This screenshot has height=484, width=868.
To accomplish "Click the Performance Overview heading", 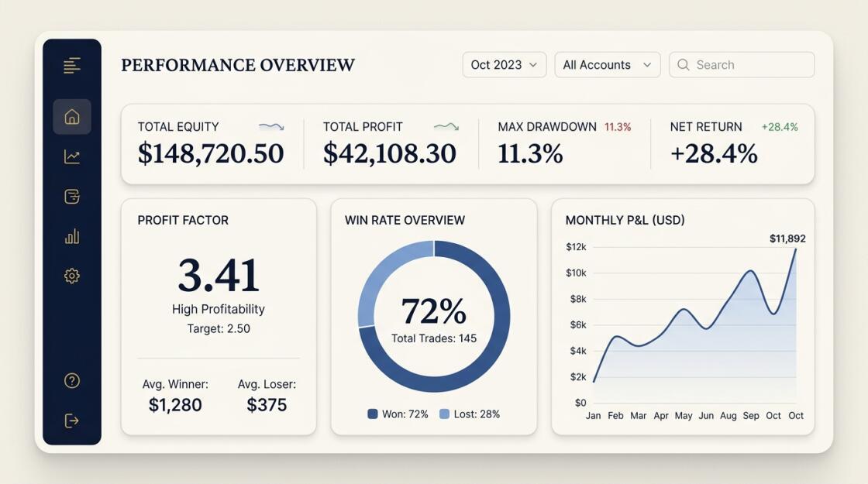I will click(238, 65).
